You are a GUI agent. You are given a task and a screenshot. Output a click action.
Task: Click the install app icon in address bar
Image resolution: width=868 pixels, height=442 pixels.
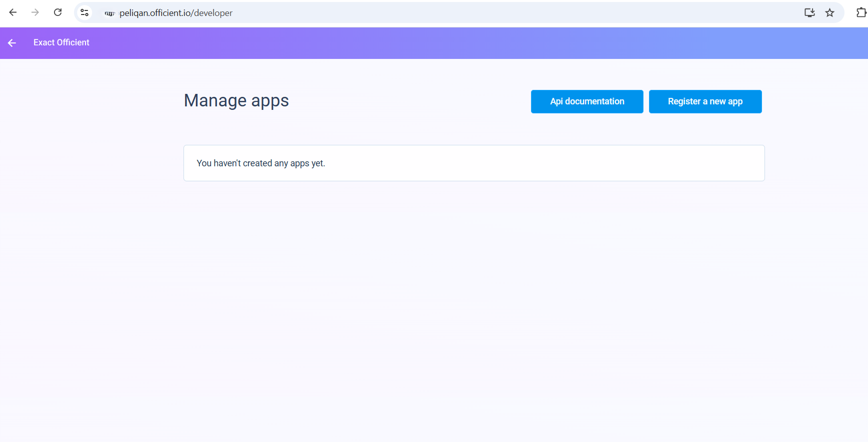[x=809, y=12]
